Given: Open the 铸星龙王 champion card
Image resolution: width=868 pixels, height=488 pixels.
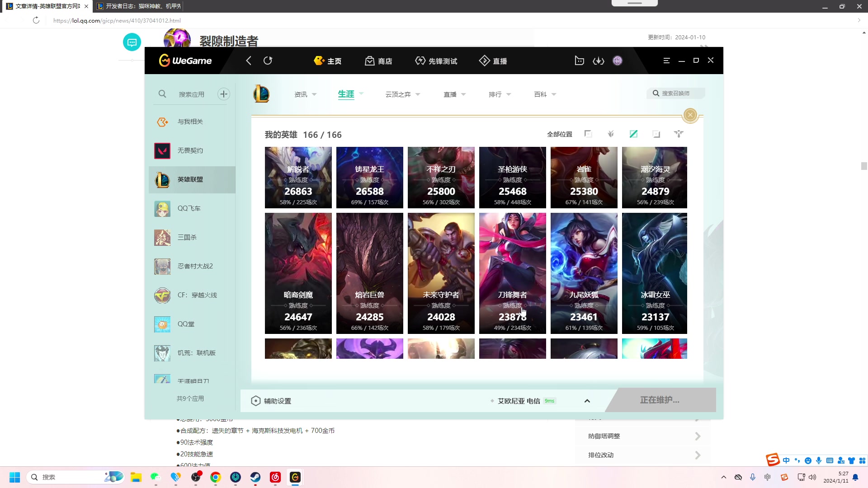Looking at the screenshot, I should (x=370, y=178).
